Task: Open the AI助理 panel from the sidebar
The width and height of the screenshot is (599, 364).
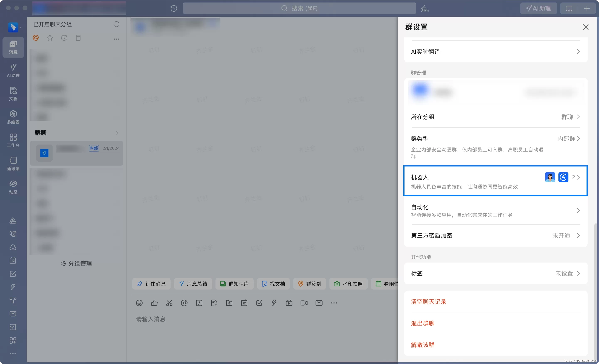Action: click(13, 71)
